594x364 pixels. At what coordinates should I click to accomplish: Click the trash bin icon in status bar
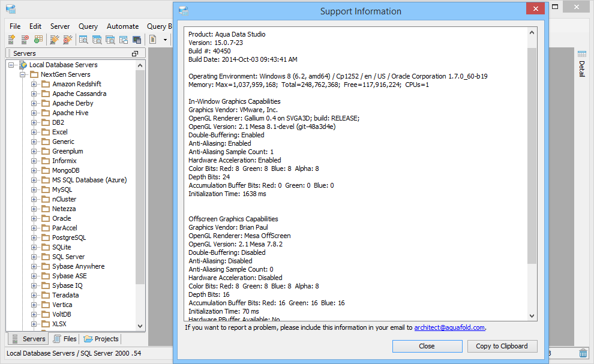click(583, 353)
